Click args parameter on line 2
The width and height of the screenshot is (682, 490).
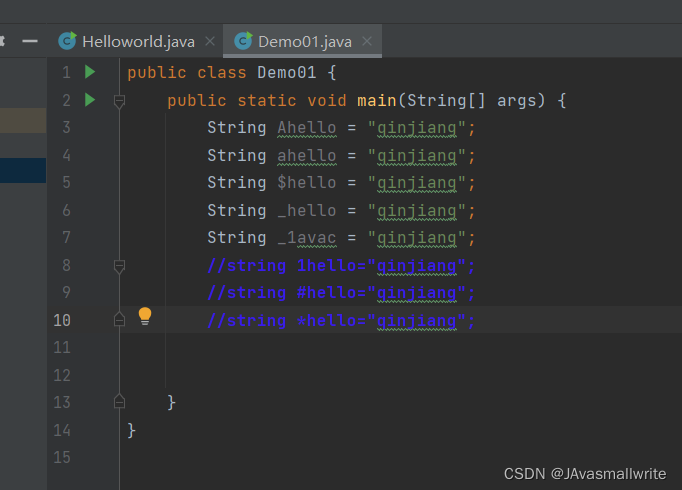tap(516, 101)
